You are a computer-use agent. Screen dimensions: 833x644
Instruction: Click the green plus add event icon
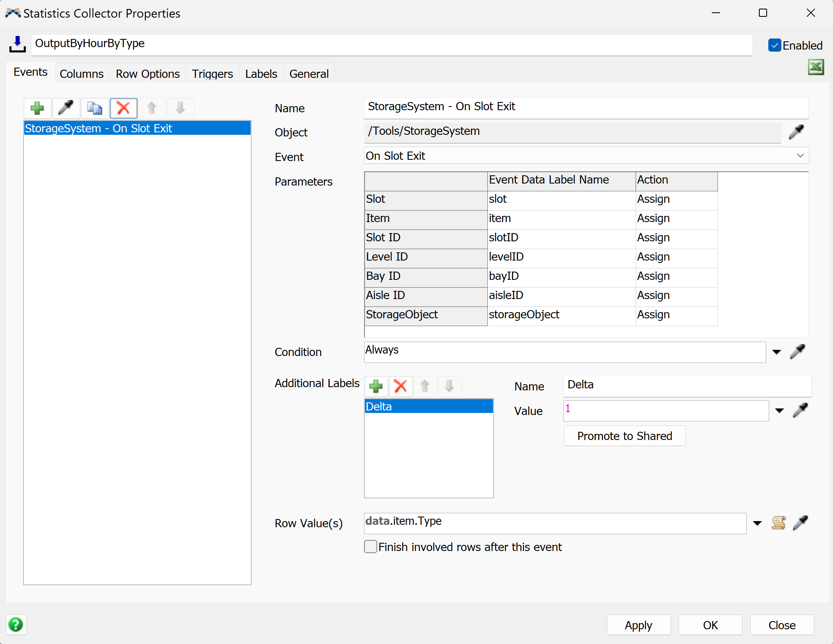click(x=37, y=108)
